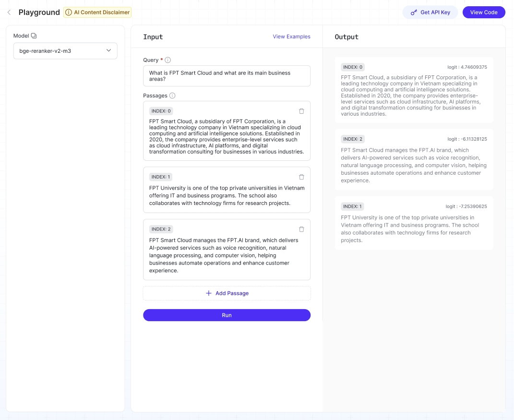This screenshot has width=514, height=420.
Task: Click the info icon next to Query
Action: coord(168,60)
